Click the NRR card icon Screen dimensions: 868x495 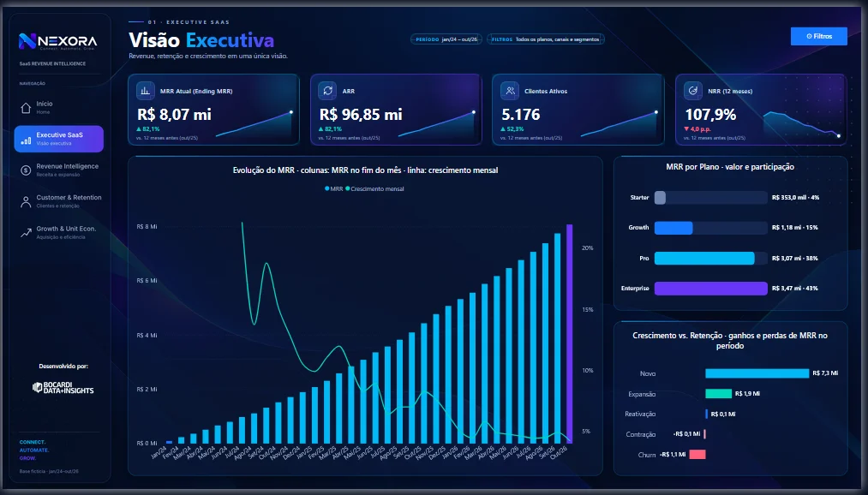coord(692,91)
